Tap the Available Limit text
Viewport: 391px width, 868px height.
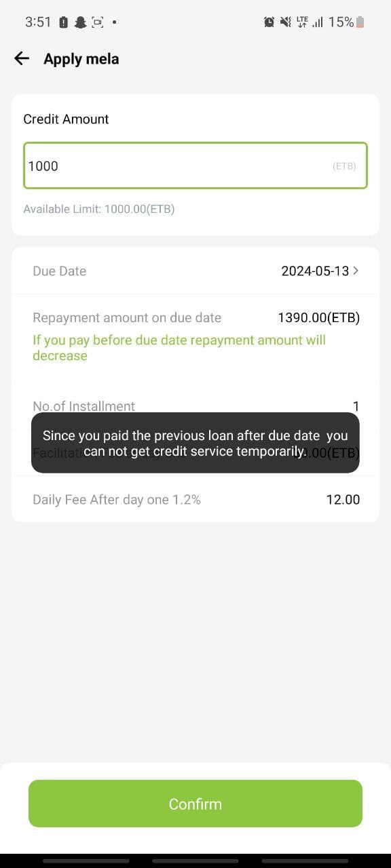click(x=99, y=209)
